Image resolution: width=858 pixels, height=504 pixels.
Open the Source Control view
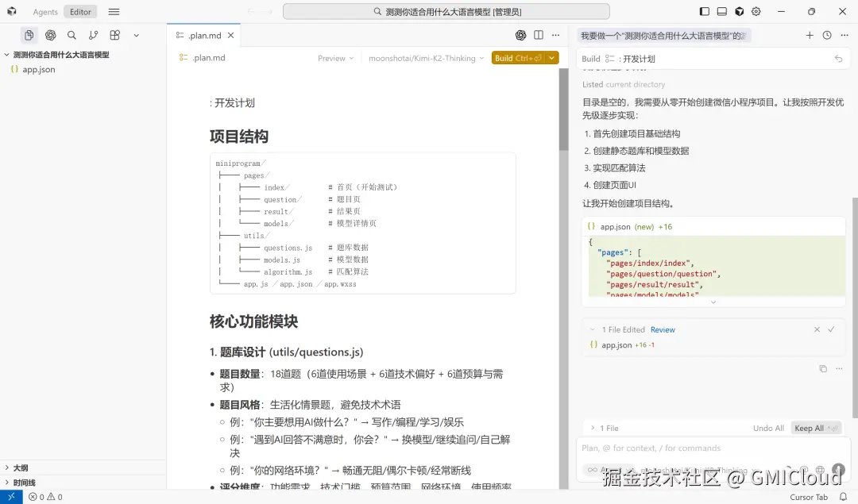[93, 35]
